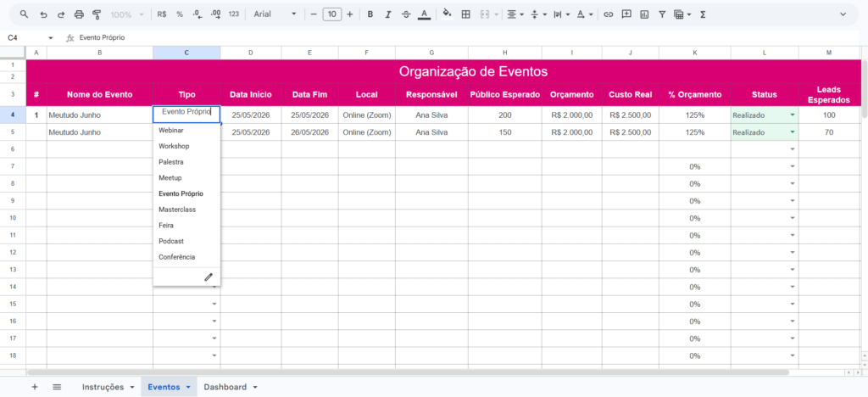
Task: Open the Eventos tab arrow menu
Action: tap(188, 387)
